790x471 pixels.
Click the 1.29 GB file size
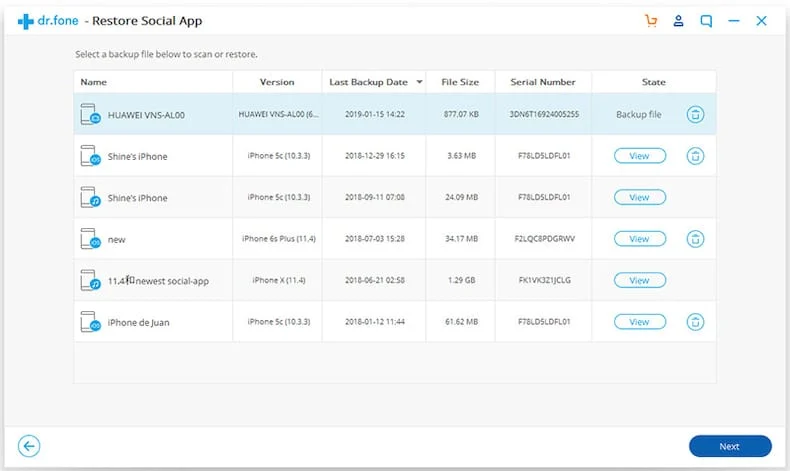coord(462,280)
